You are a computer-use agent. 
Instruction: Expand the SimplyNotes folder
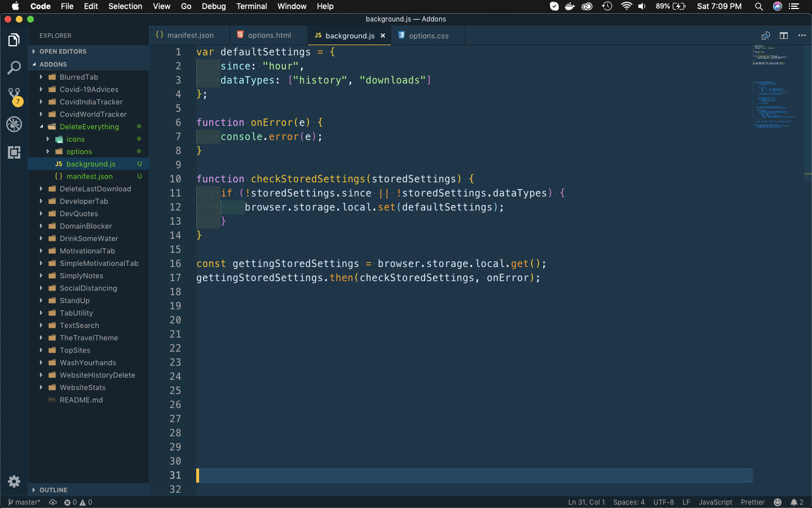[x=89, y=276]
